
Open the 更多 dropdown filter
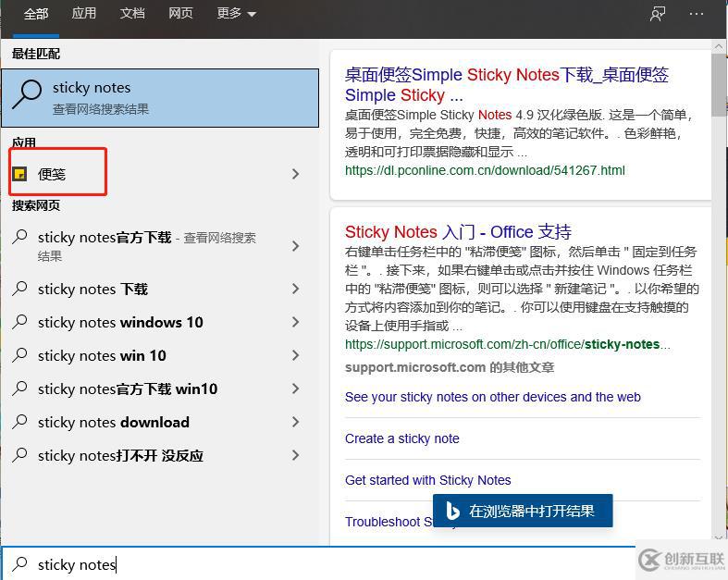tap(236, 14)
